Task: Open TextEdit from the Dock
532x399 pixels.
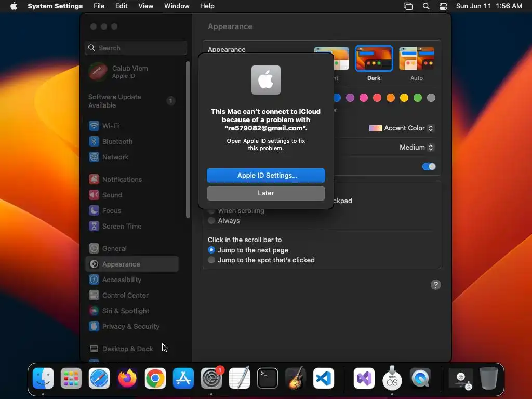Action: click(x=240, y=378)
